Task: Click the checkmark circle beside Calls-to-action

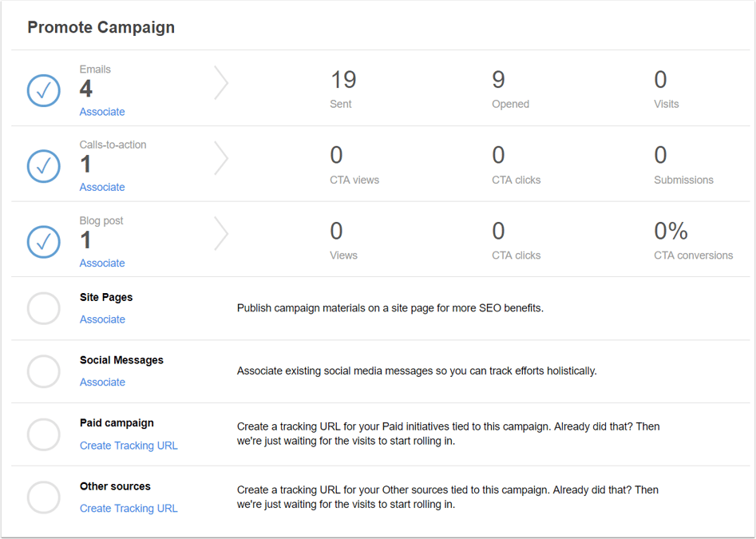Action: tap(43, 166)
